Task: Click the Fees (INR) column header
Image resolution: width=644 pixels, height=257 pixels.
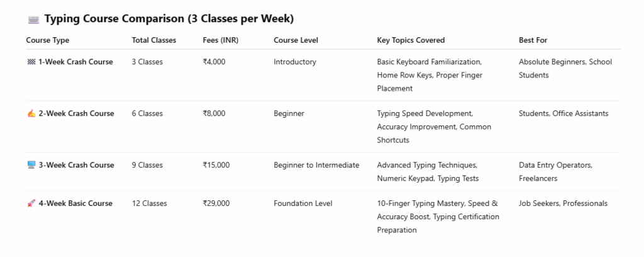Action: click(221, 40)
